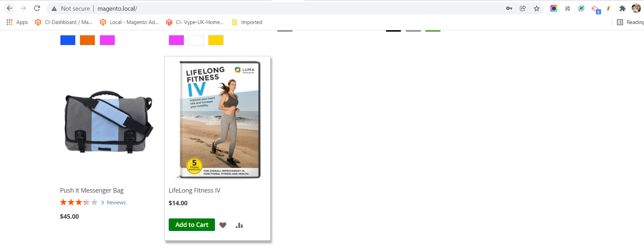Select the blue color swatch

tap(68, 40)
